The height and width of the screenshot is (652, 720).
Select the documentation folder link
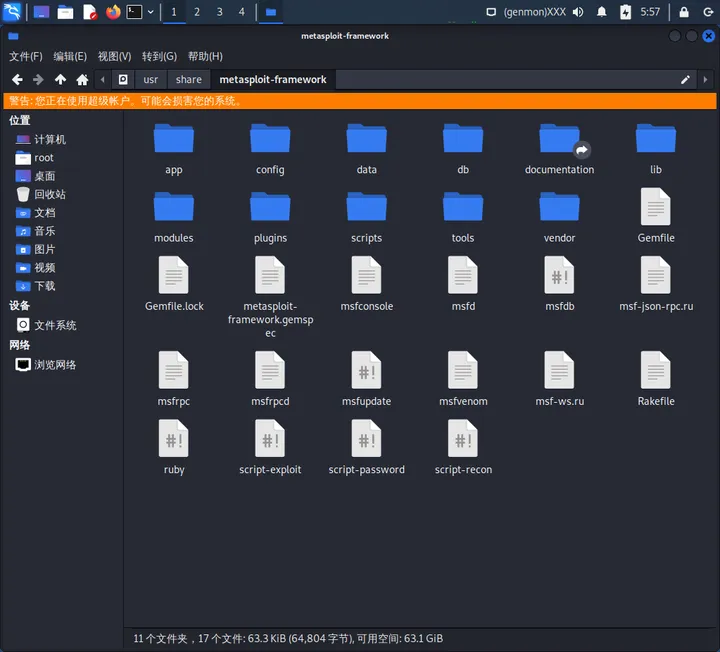click(559, 149)
